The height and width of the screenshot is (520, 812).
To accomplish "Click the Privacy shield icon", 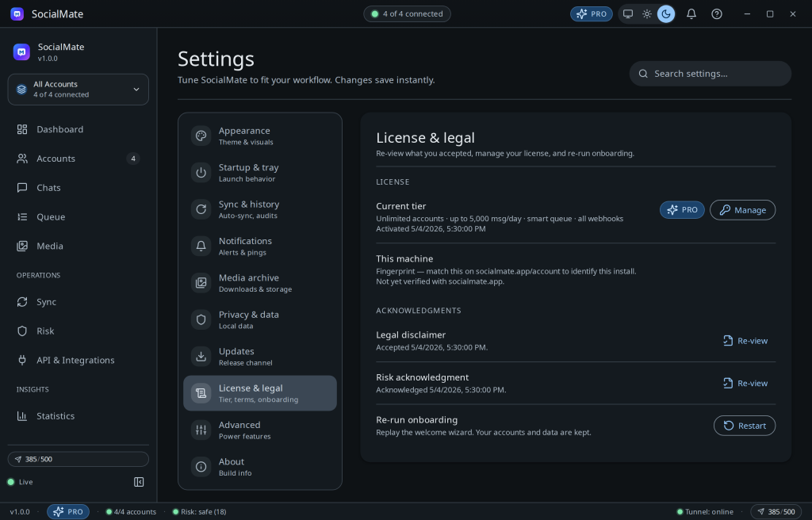I will click(201, 319).
